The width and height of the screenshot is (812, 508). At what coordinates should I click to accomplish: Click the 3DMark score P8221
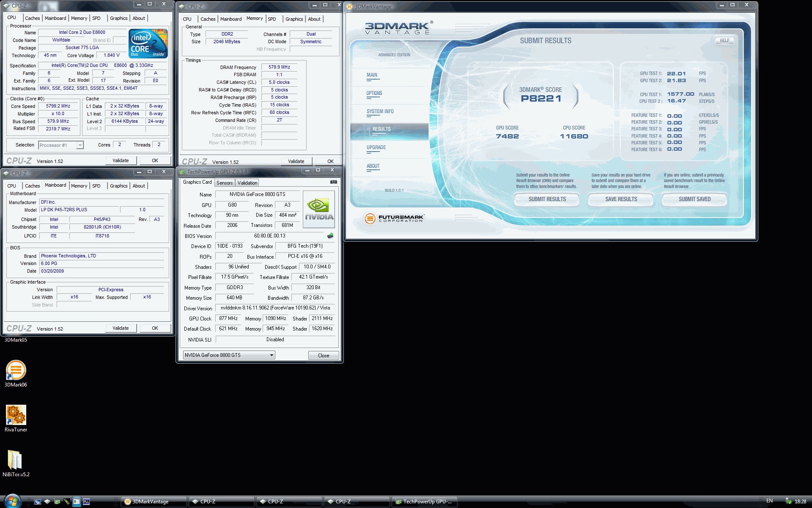pyautogui.click(x=541, y=99)
